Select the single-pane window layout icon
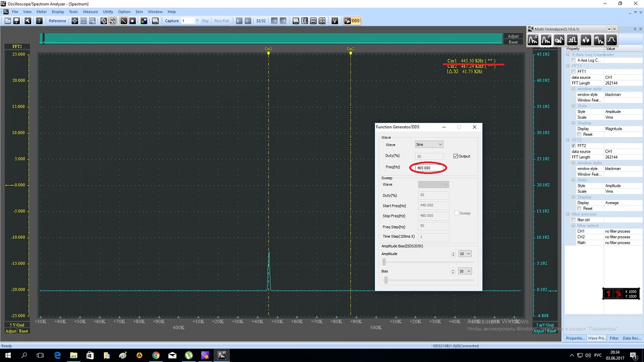 tap(296, 21)
